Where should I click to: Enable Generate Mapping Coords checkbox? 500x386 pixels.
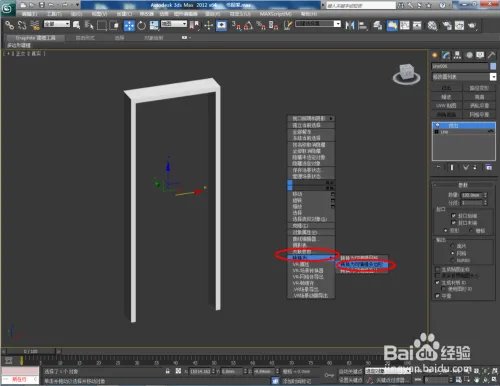point(438,269)
